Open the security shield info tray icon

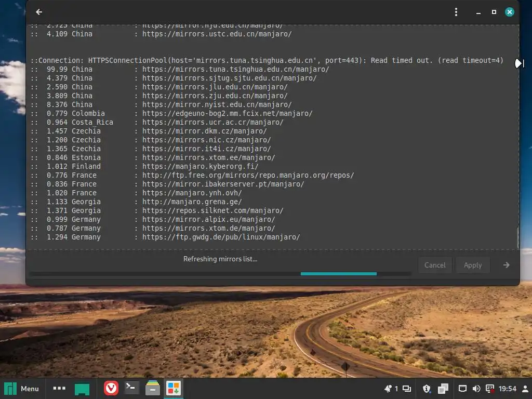point(427,389)
